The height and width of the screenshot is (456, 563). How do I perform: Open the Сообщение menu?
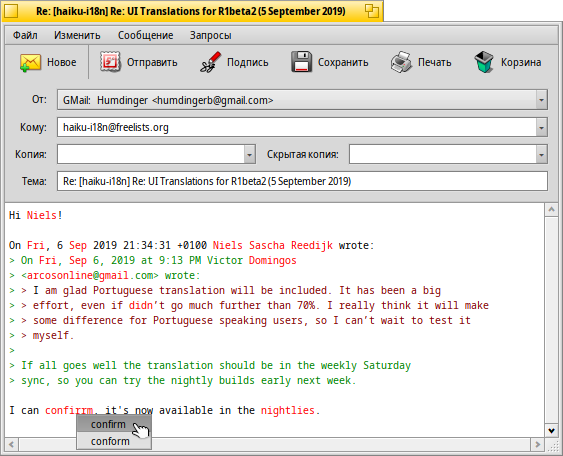(145, 35)
